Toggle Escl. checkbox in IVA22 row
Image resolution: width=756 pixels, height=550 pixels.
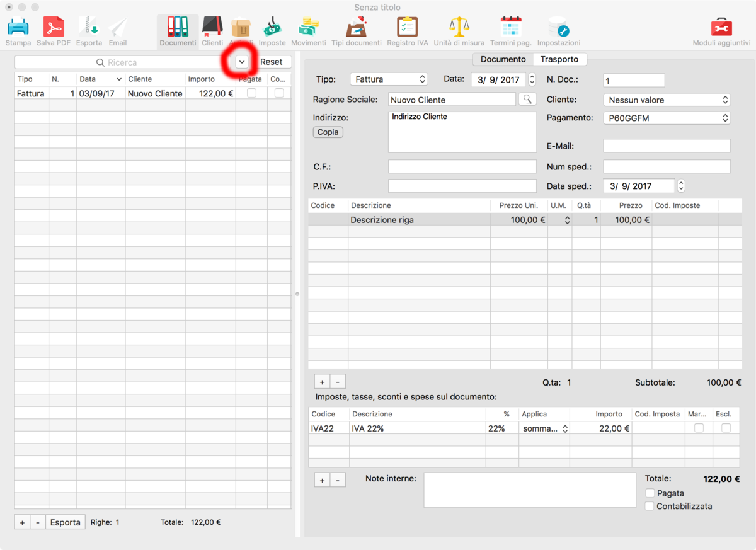point(726,428)
